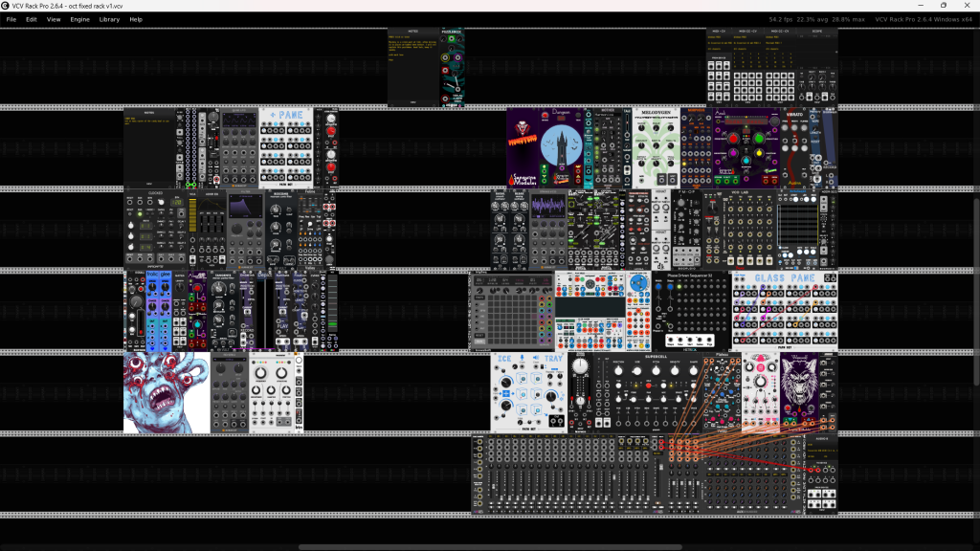Toggle the red Freeze button on Supercell
Viewport: 980px width, 551px height.
coord(648,386)
